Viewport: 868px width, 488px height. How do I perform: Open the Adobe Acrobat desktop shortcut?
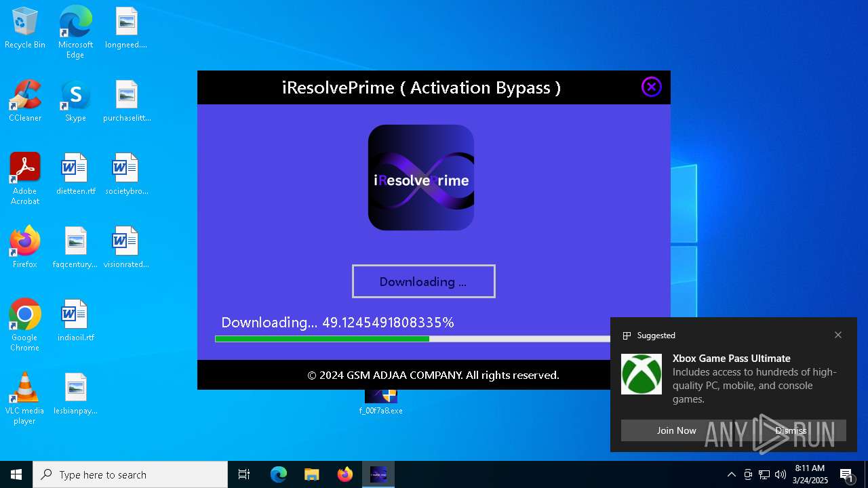(x=25, y=179)
